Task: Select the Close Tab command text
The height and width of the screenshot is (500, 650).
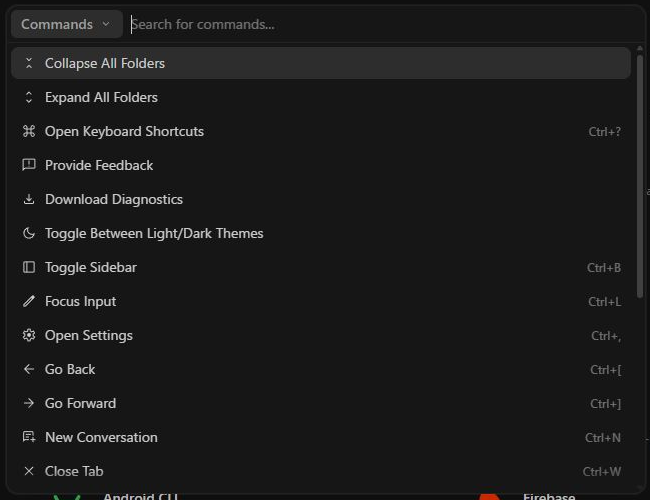Action: point(74,471)
